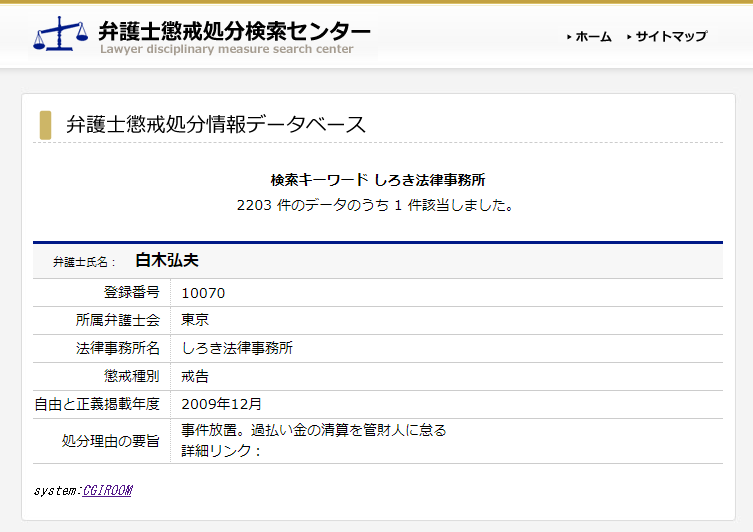Screen dimensions: 753x532
Task: Click the scales of justice logo icon
Action: pyautogui.click(x=61, y=34)
